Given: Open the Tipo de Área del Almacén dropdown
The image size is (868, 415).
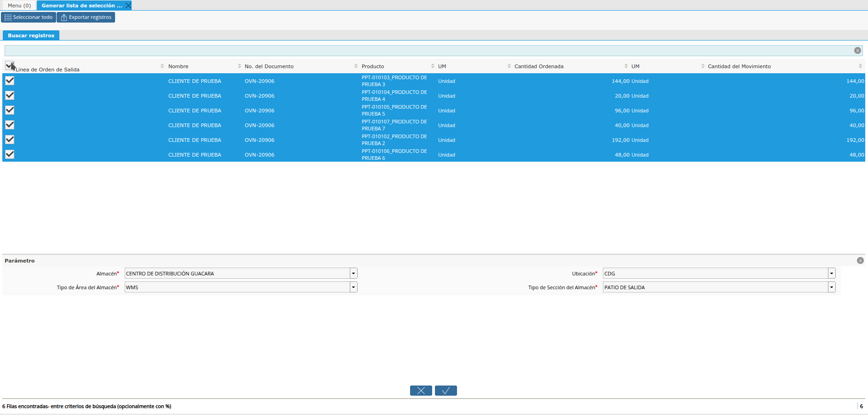Looking at the screenshot, I should click(x=353, y=287).
